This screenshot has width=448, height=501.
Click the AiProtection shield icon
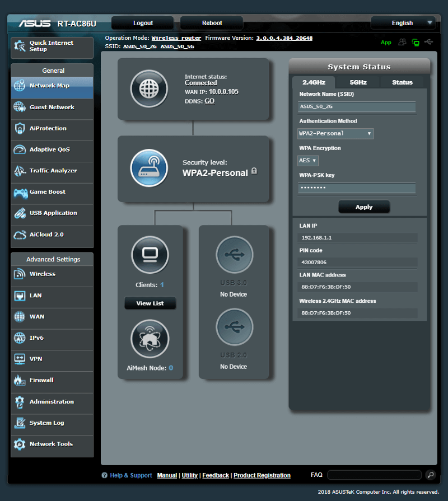[20, 128]
